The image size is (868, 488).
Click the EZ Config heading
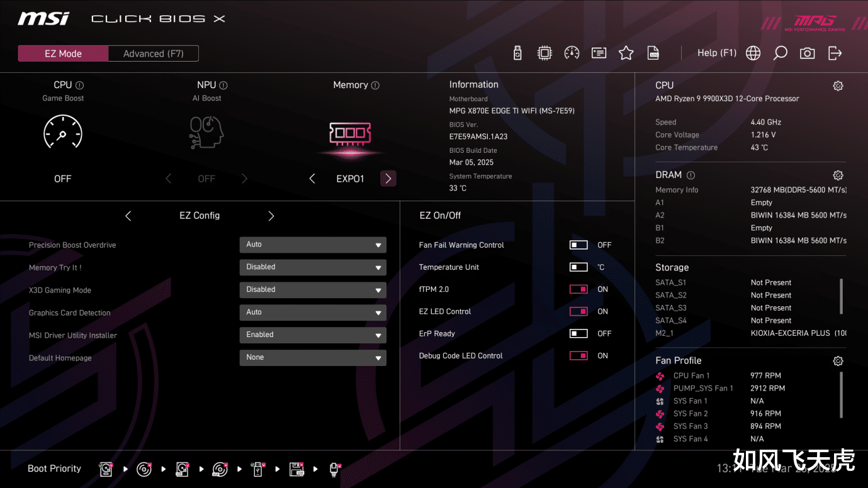[x=200, y=216]
